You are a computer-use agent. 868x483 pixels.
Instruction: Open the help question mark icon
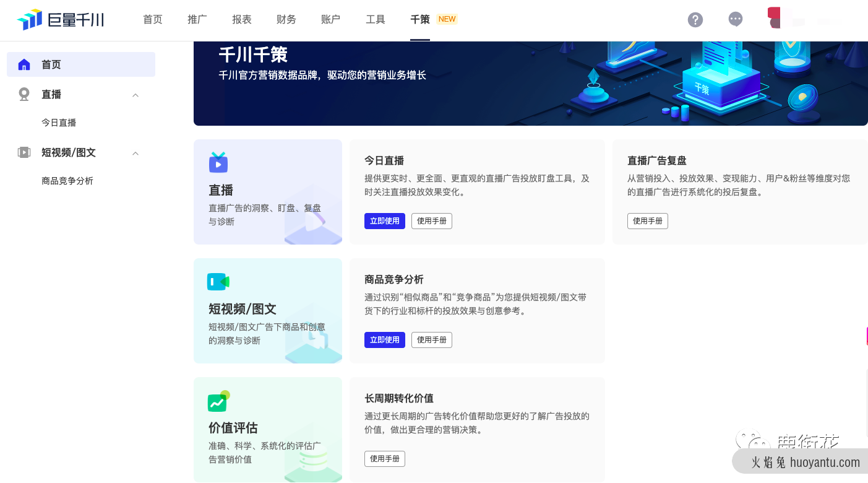click(x=695, y=20)
